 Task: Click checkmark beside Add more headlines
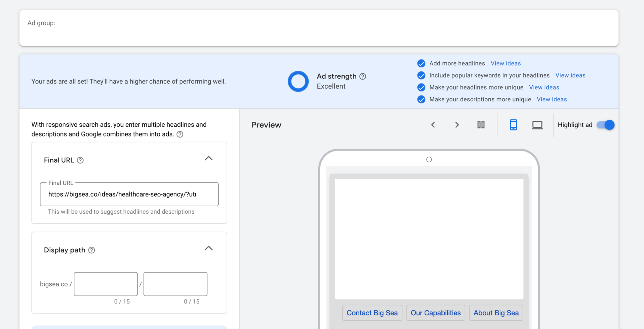point(421,63)
